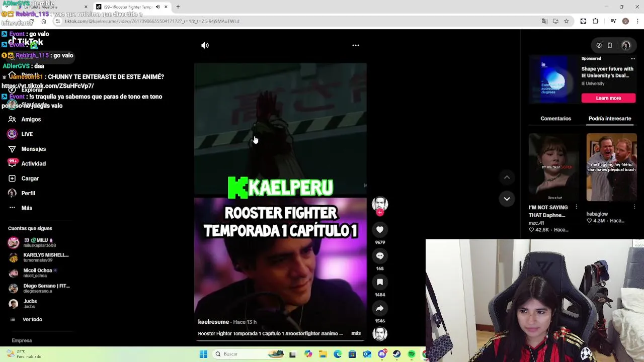Open Spotify from the taskbar
This screenshot has width=644, height=362.
(x=412, y=354)
